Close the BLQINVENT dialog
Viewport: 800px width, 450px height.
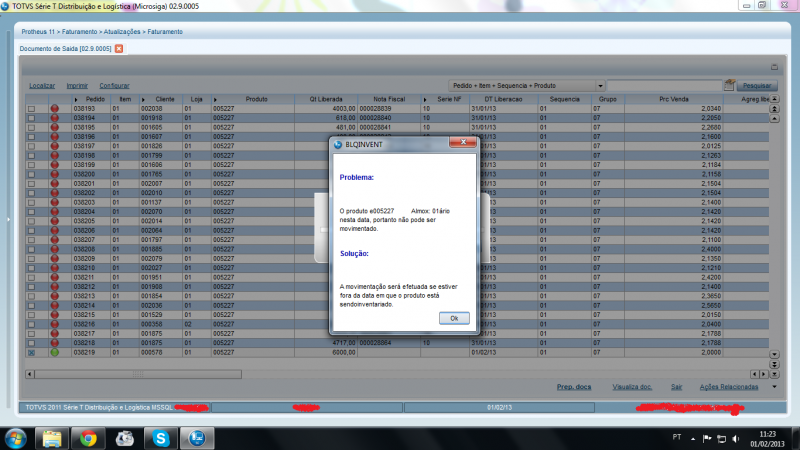[463, 142]
